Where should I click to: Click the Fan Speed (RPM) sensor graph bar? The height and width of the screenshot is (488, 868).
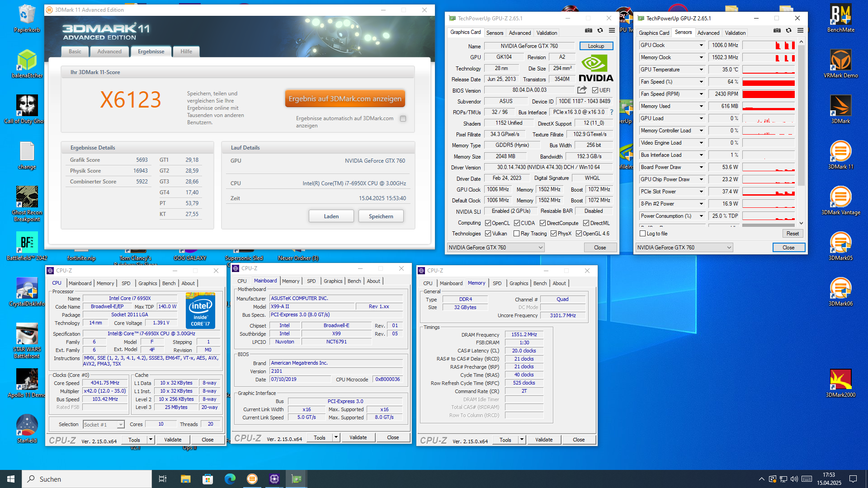coord(769,94)
